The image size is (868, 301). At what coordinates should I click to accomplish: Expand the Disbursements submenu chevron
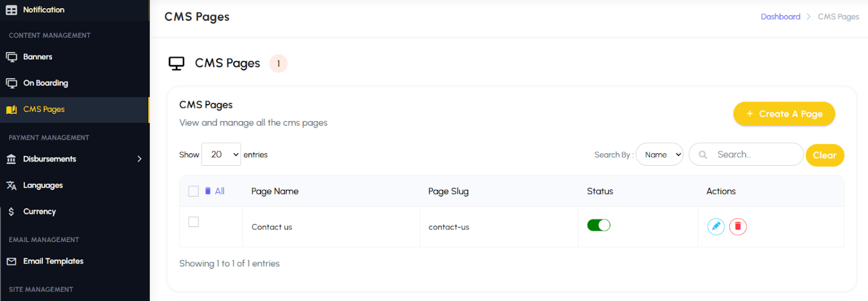[x=139, y=159]
